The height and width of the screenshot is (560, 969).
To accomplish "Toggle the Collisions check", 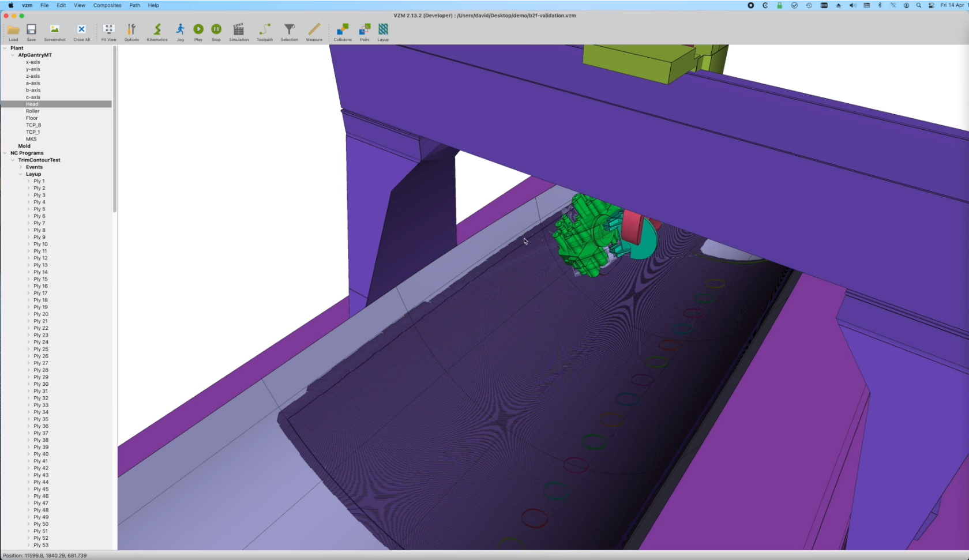I will (343, 30).
